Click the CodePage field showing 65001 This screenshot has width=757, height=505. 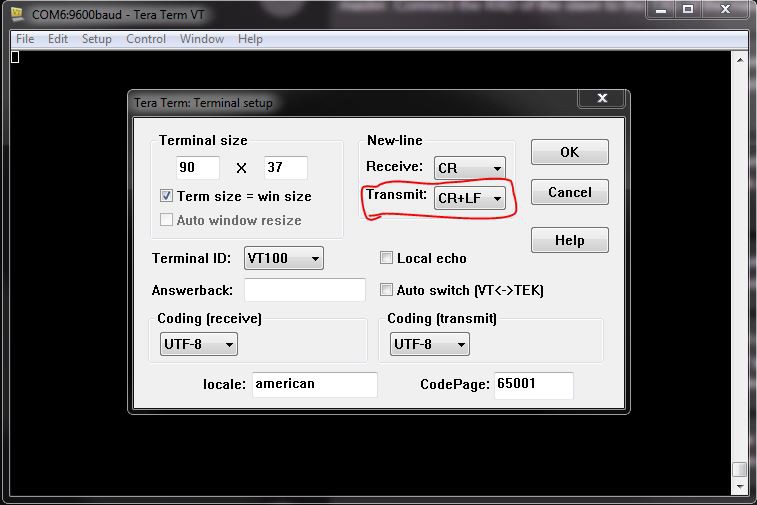[x=534, y=385]
